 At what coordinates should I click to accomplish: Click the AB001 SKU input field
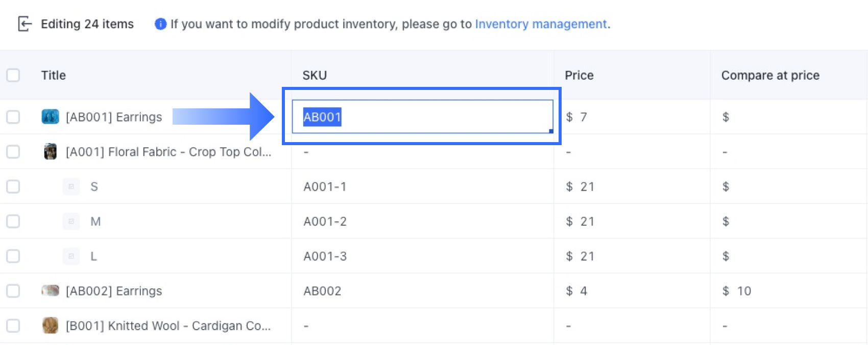(x=422, y=117)
